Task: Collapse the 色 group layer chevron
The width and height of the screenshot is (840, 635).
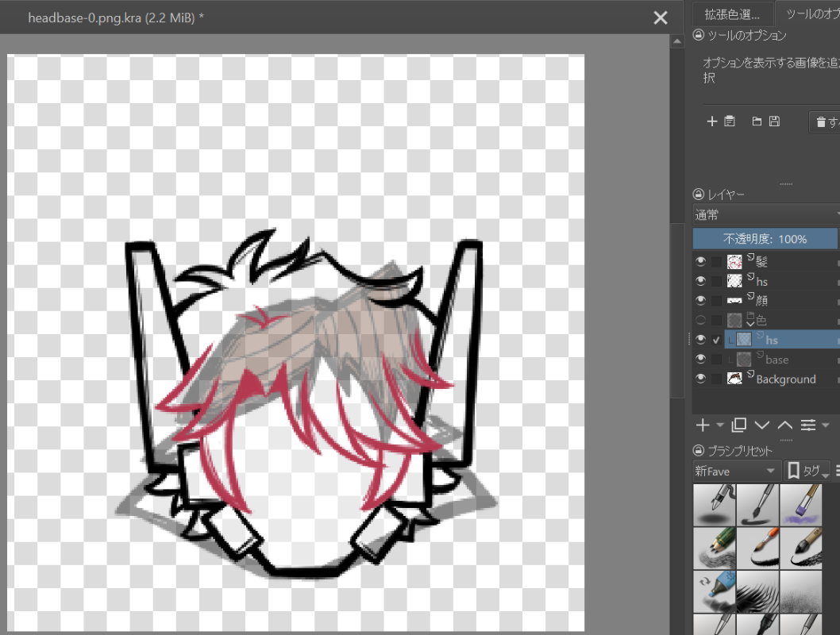Action: click(750, 324)
